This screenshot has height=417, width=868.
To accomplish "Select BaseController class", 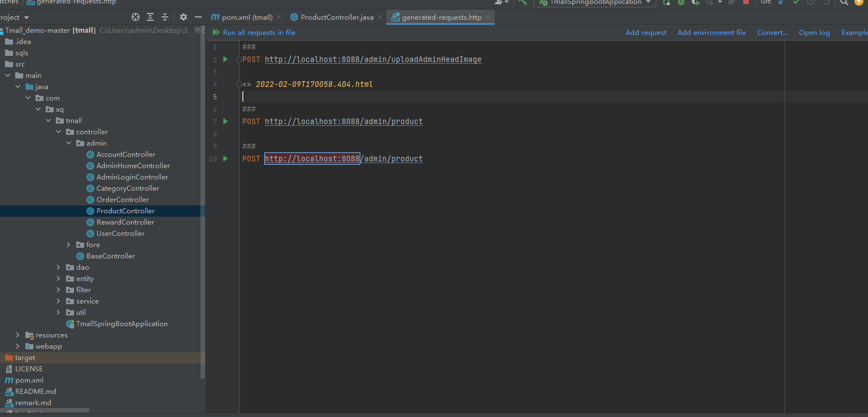I will point(110,256).
